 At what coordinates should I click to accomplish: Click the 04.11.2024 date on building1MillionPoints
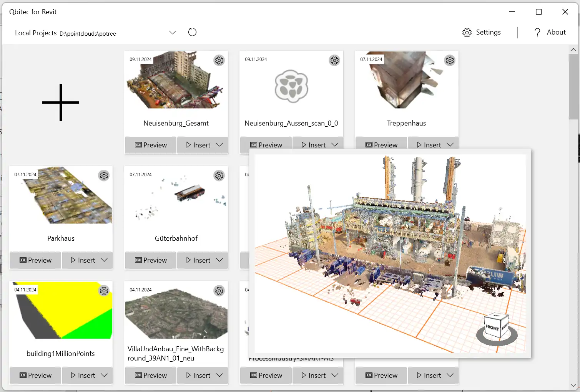pyautogui.click(x=25, y=290)
